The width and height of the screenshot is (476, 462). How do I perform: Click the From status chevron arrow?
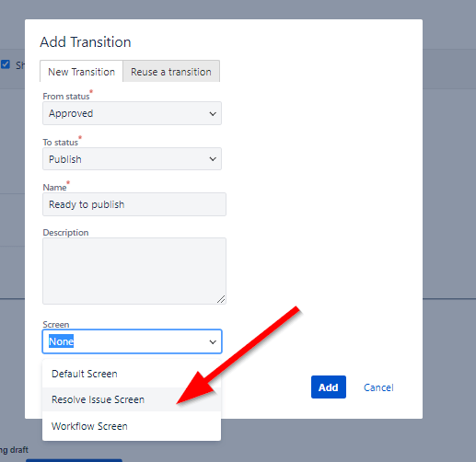coord(213,114)
